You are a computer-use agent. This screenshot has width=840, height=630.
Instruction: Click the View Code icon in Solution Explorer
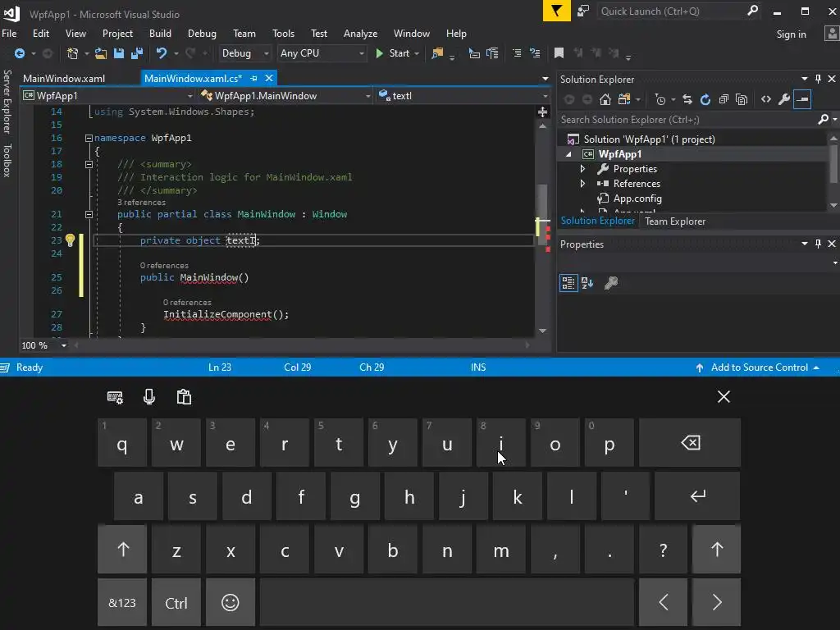click(766, 99)
